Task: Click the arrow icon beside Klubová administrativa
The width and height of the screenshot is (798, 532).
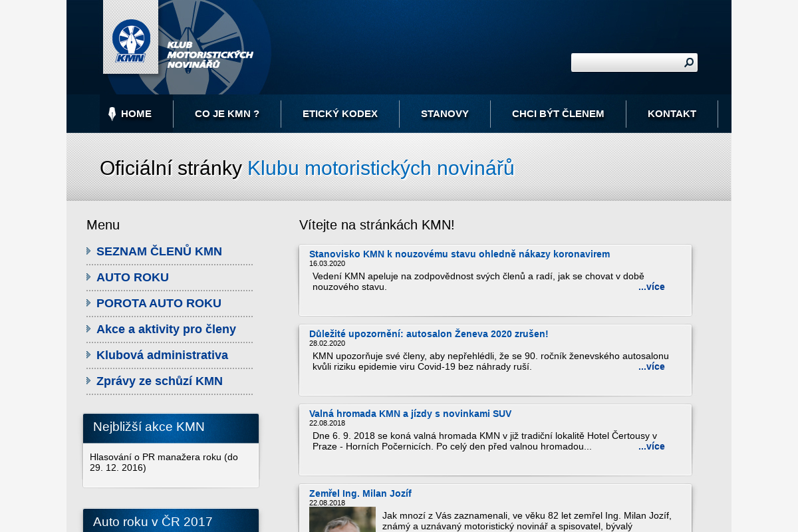Action: (x=88, y=355)
